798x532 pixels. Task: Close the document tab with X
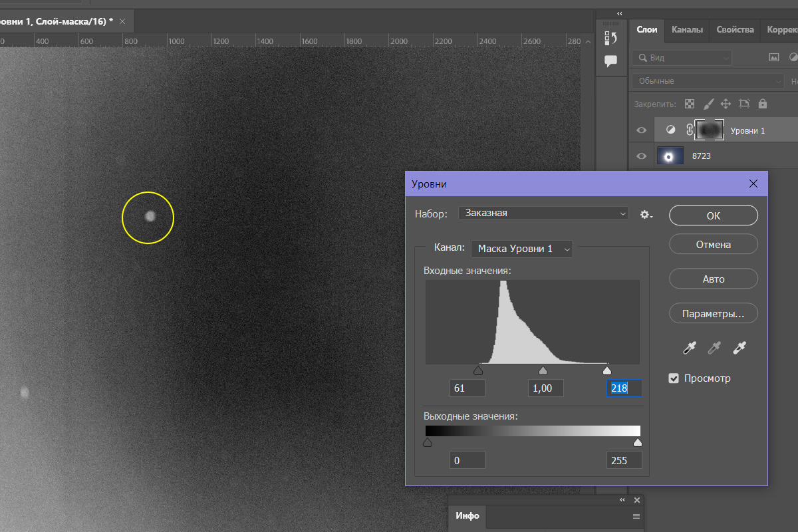pyautogui.click(x=122, y=21)
